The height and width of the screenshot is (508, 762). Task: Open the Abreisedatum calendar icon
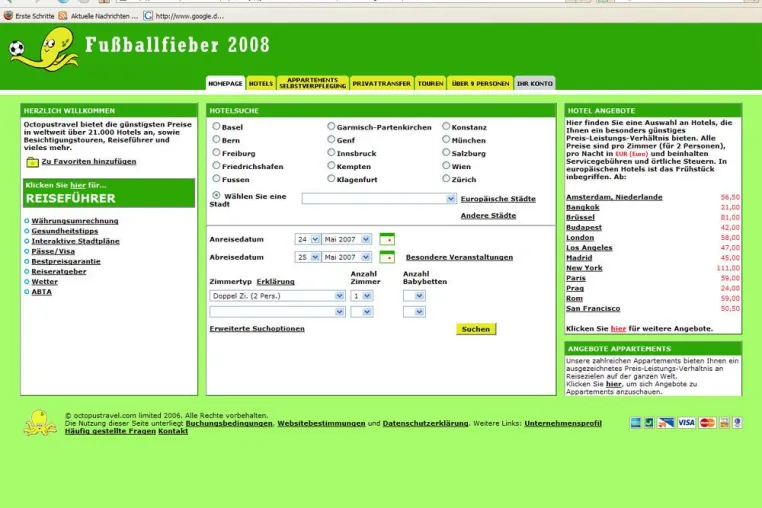(387, 257)
